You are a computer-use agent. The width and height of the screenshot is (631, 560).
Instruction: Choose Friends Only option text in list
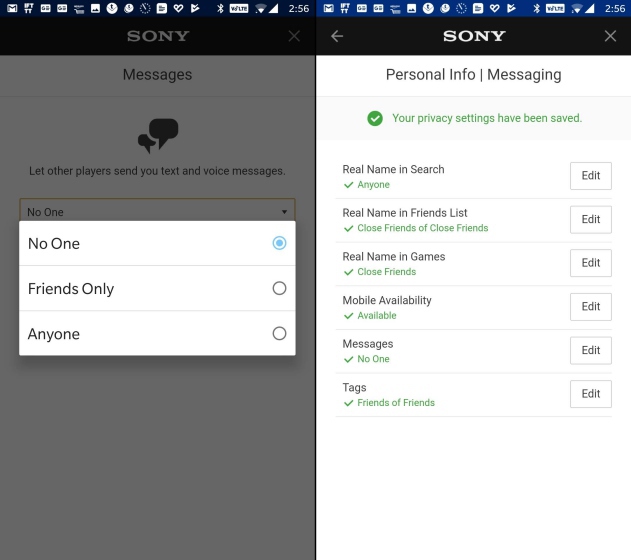71,289
